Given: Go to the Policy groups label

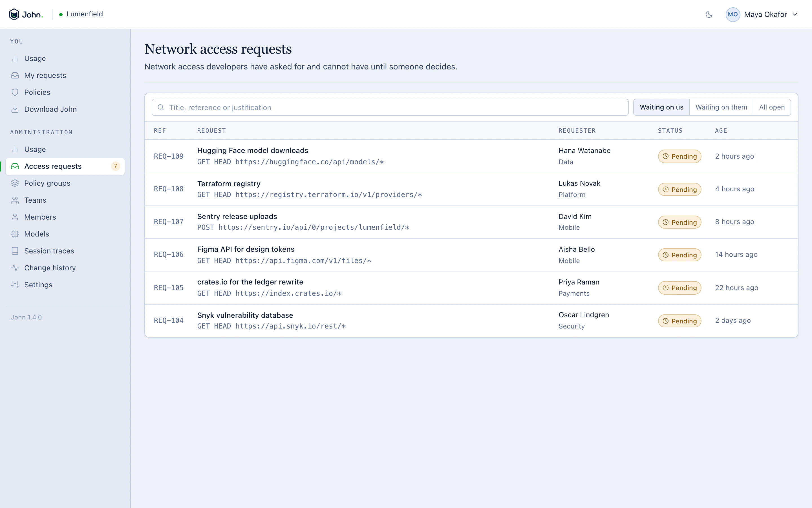Looking at the screenshot, I should point(47,183).
